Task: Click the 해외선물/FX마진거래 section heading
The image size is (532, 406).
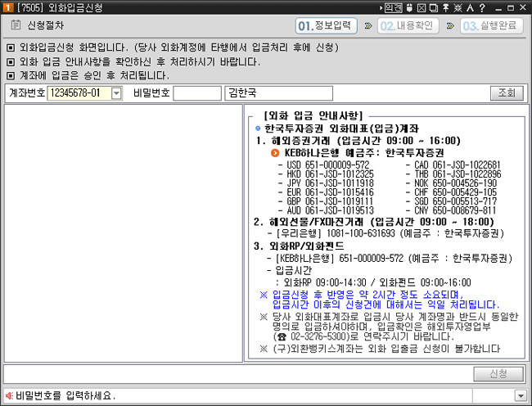Action: 374,222
